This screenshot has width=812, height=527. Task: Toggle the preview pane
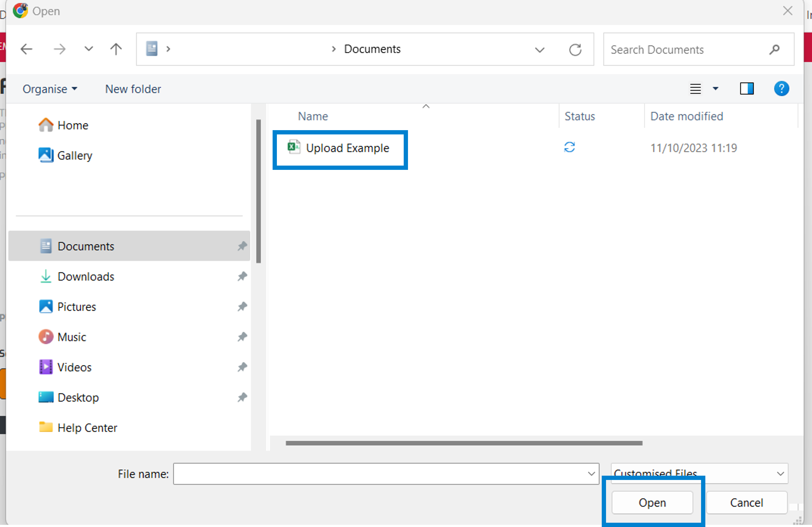[747, 89]
